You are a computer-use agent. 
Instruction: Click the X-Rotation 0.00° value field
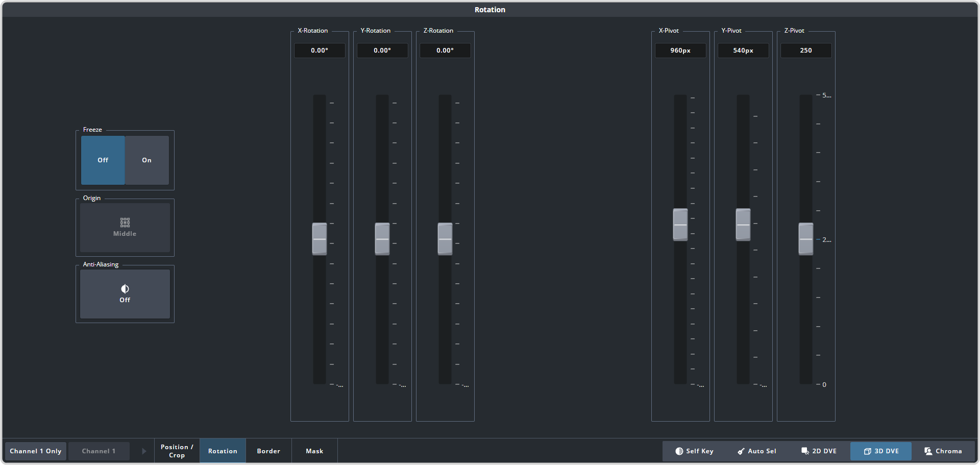point(320,51)
